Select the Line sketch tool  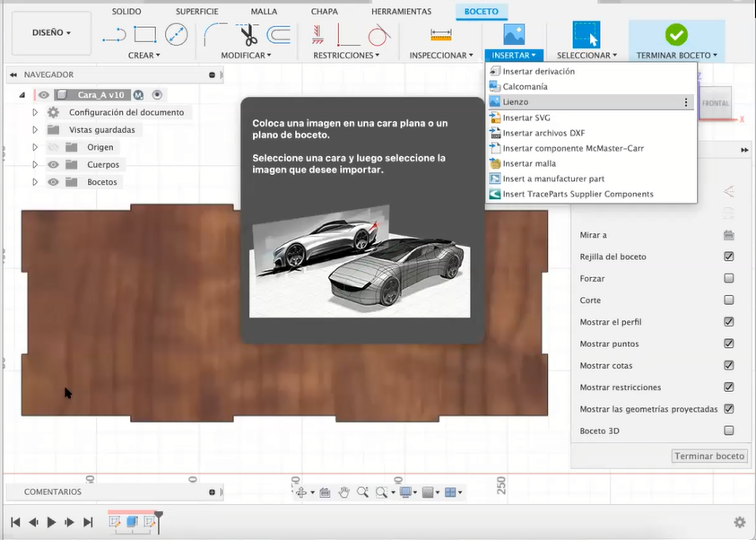click(x=114, y=35)
